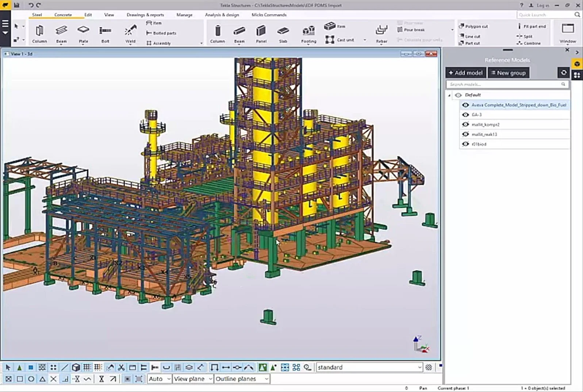Toggle visibility of the mallit_kompr2 model
Image resolution: width=583 pixels, height=392 pixels.
click(x=465, y=124)
